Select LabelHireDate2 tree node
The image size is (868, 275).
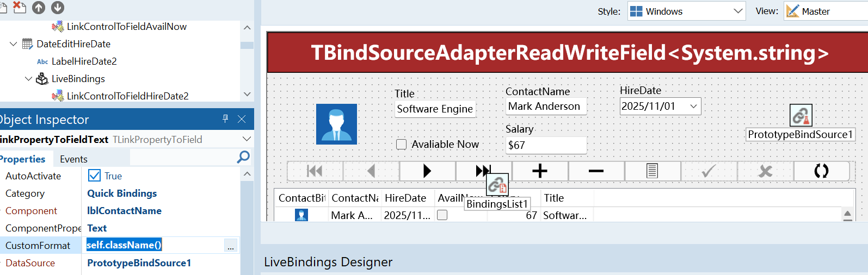tap(84, 61)
